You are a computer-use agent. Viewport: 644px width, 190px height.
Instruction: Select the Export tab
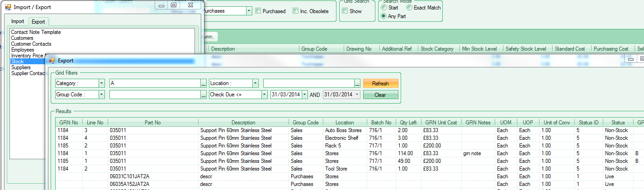[x=38, y=22]
